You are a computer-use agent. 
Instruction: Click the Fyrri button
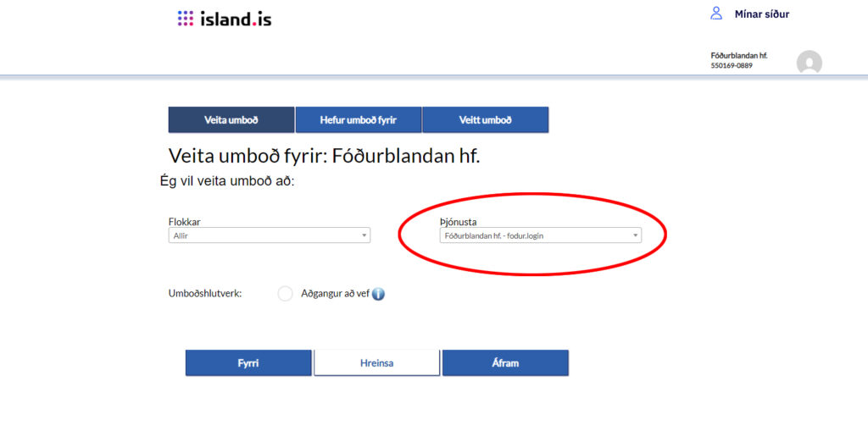[x=248, y=362]
